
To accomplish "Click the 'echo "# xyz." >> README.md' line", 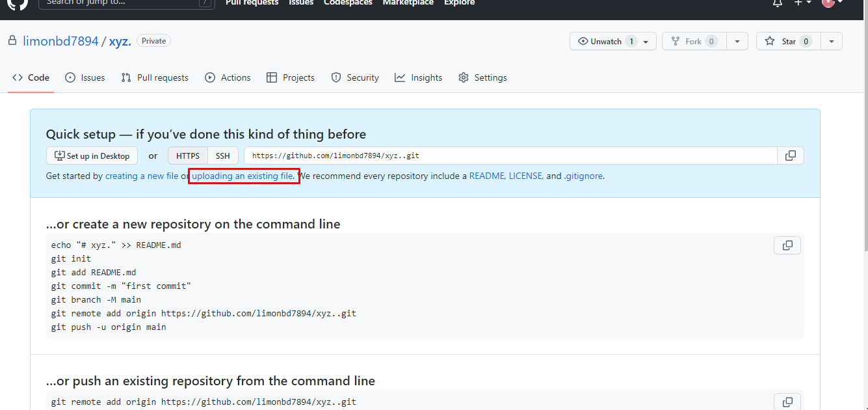I will [x=116, y=245].
